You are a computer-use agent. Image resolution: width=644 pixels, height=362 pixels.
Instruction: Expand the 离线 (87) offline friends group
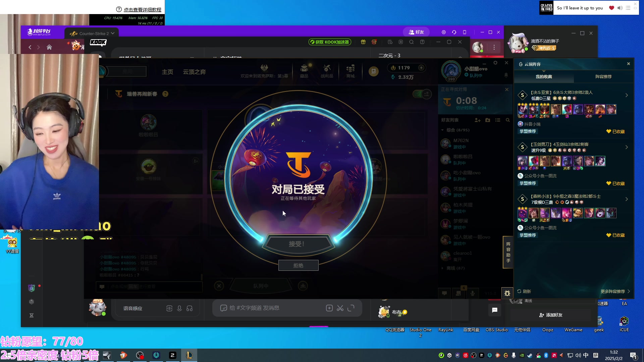click(455, 268)
